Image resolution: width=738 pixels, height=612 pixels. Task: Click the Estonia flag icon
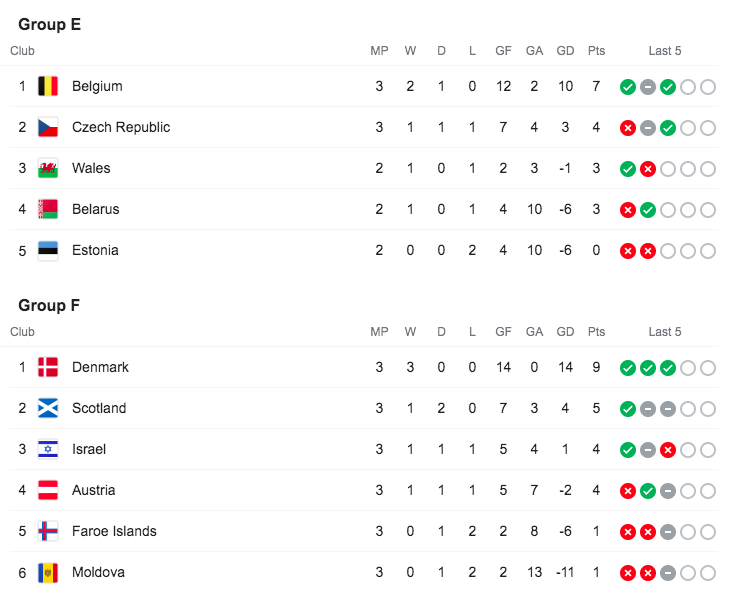pyautogui.click(x=48, y=250)
